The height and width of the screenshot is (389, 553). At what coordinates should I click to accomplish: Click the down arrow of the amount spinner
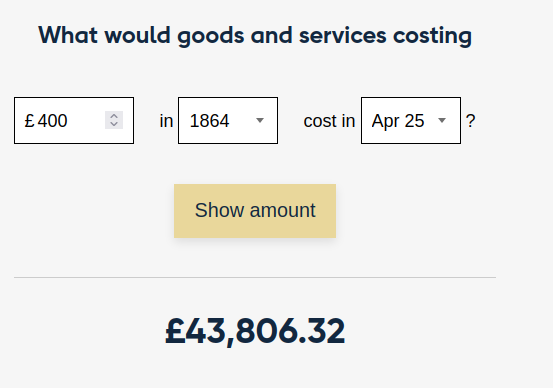pos(114,124)
